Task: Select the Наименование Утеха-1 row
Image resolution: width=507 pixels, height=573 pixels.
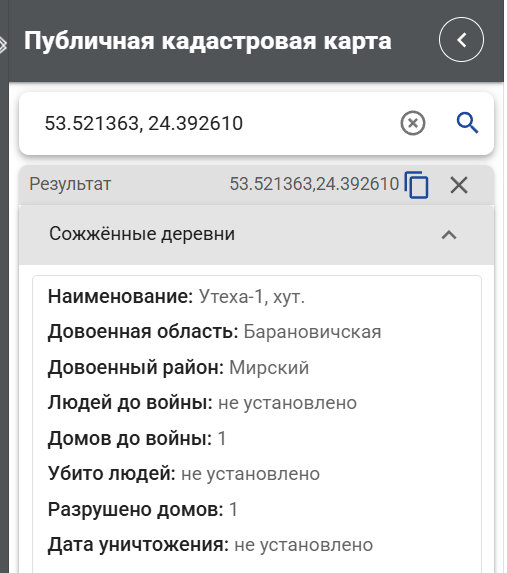Action: [176, 296]
